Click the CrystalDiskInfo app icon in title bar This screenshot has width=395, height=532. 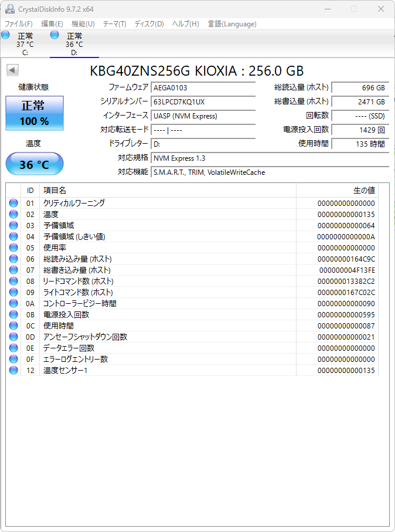click(x=10, y=9)
